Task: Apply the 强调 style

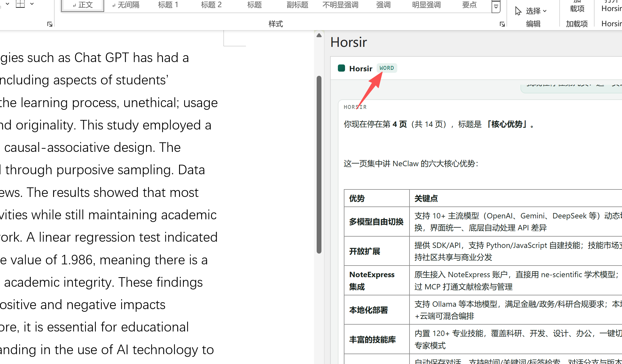Action: click(x=383, y=5)
